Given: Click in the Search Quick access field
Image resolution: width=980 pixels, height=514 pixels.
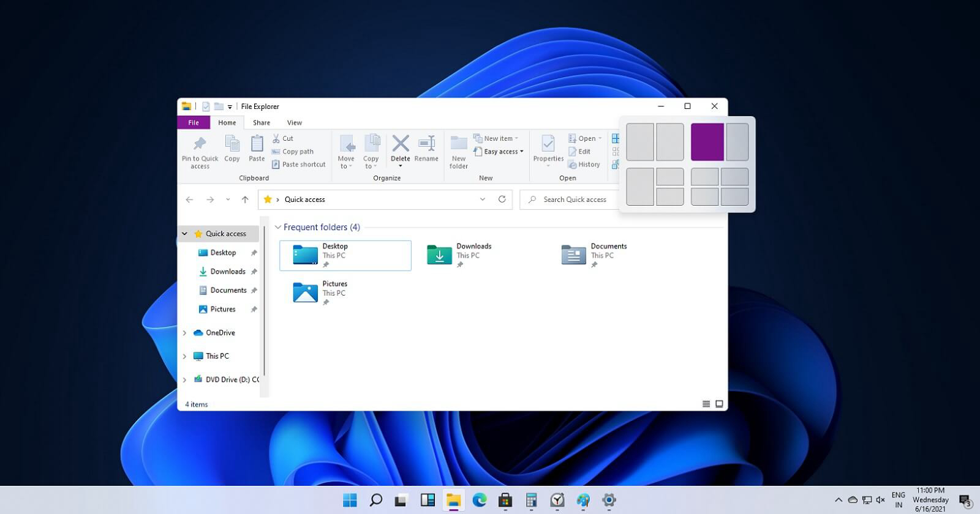Looking at the screenshot, I should (x=575, y=199).
